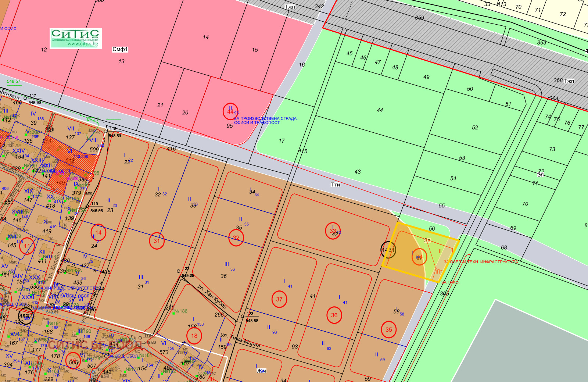Select parcel number 50
Image resolution: width=588 pixels, height=382 pixels.
tap(470, 89)
